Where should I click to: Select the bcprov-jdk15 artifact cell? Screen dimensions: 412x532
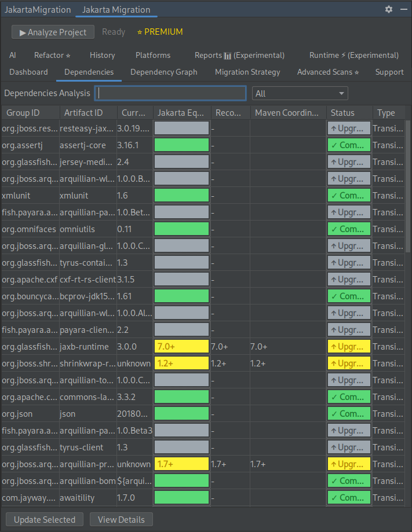[88, 296]
